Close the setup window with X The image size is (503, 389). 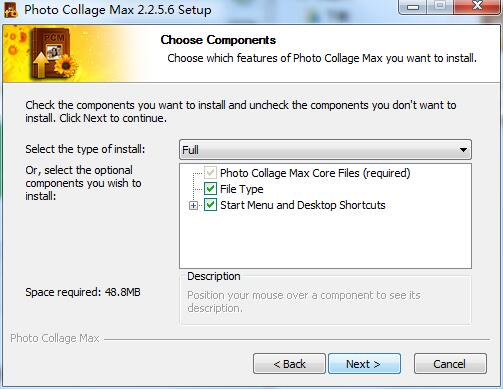(478, 6)
